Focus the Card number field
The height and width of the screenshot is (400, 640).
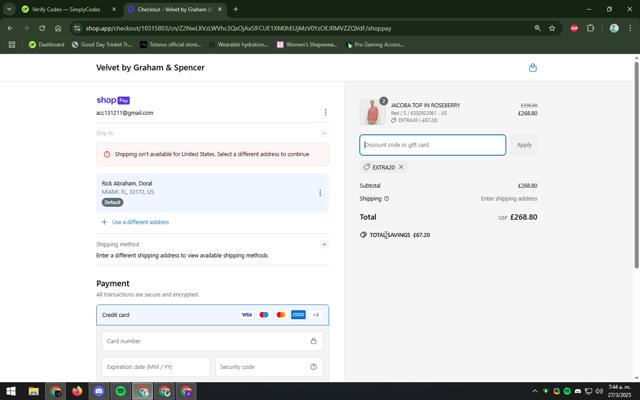[212, 341]
